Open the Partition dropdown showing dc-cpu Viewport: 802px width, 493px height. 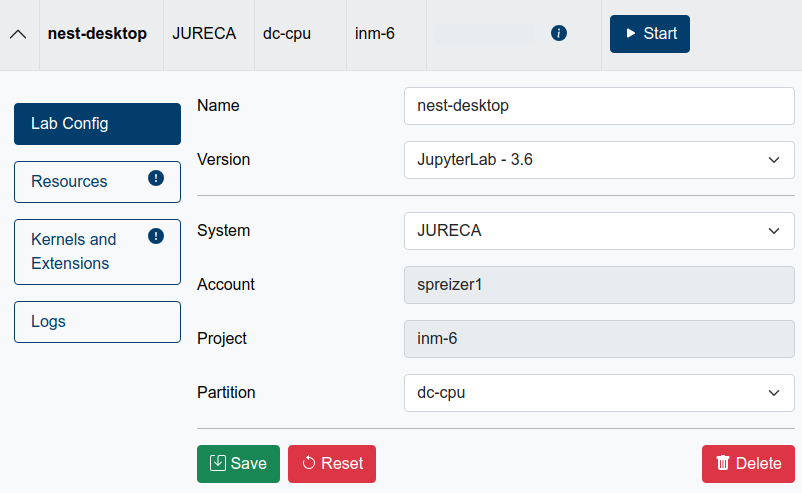[599, 393]
